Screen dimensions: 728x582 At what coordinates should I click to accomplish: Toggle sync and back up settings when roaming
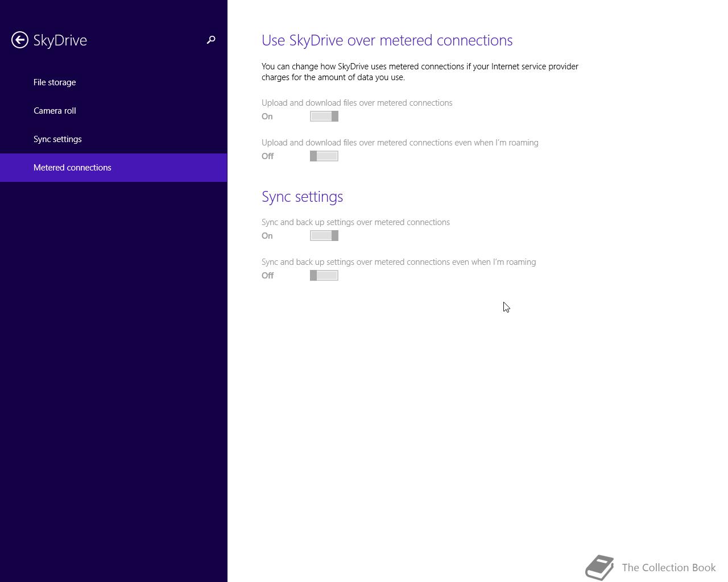tap(324, 276)
